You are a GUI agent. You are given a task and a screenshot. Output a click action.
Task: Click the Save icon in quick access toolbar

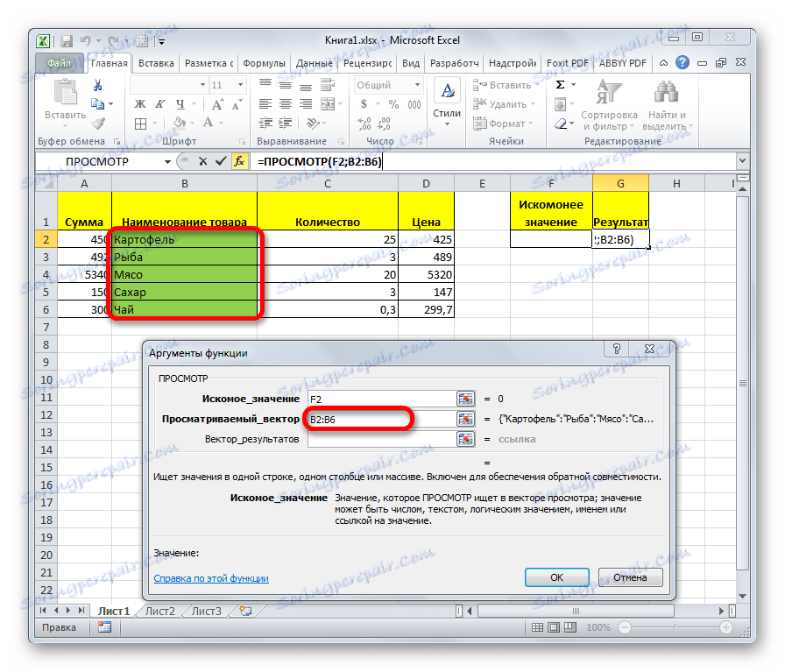coord(67,41)
